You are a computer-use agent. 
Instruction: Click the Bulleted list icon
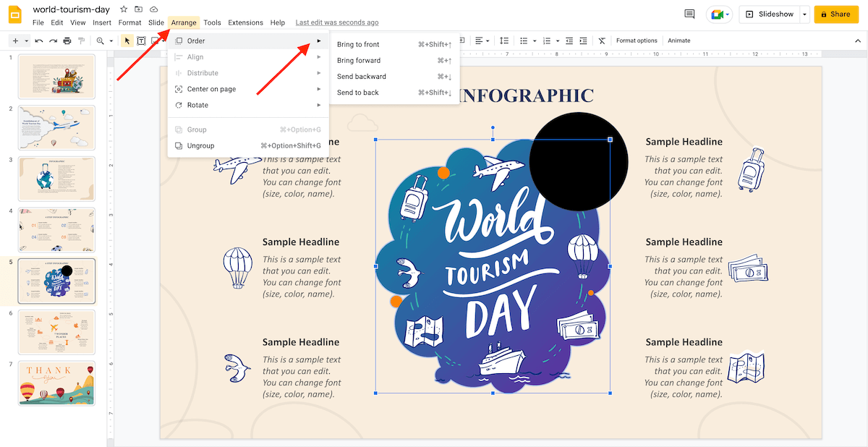click(x=524, y=41)
